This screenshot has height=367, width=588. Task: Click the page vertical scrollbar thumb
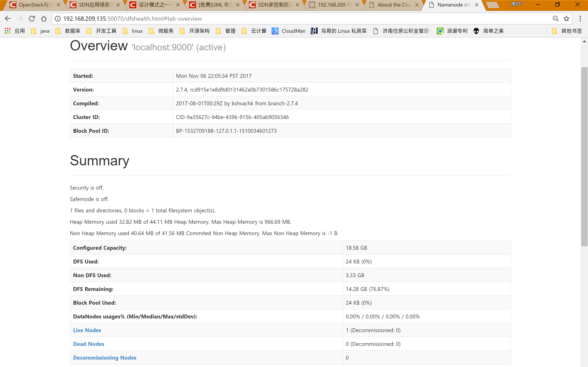point(584,157)
